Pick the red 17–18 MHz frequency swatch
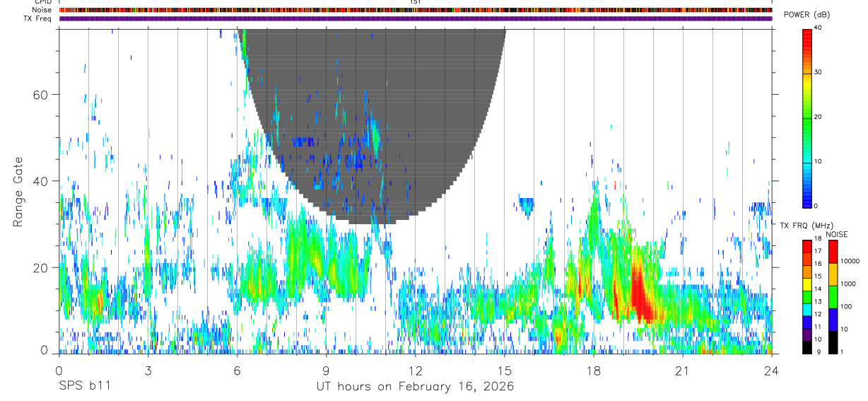This screenshot has width=868, height=401. click(x=807, y=246)
